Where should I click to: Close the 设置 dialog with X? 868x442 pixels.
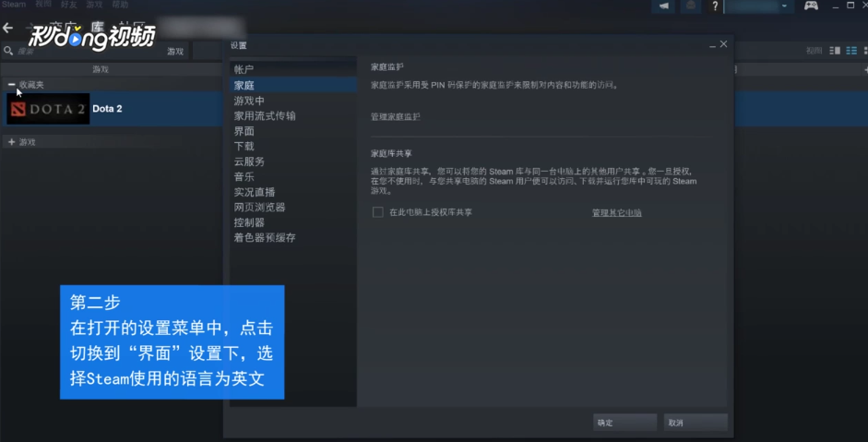tap(723, 44)
